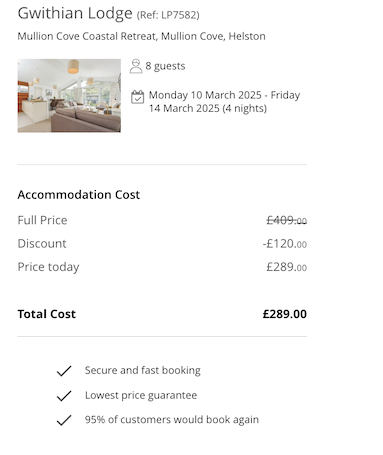Click the checkmark beside Secure and fast booking

point(64,371)
